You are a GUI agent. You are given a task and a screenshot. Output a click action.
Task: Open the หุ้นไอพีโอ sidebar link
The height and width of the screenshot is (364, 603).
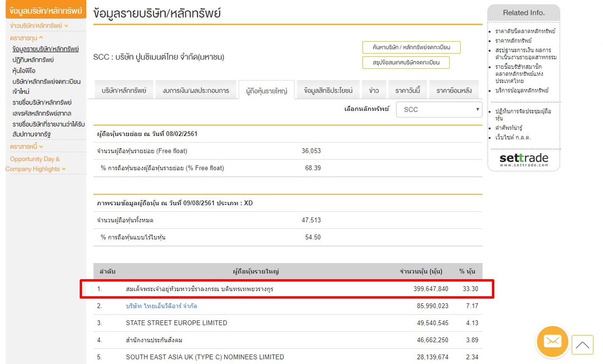coord(24,71)
